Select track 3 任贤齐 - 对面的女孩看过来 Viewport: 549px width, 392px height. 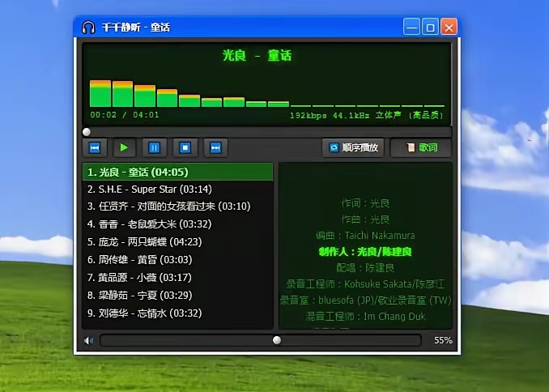pos(177,207)
